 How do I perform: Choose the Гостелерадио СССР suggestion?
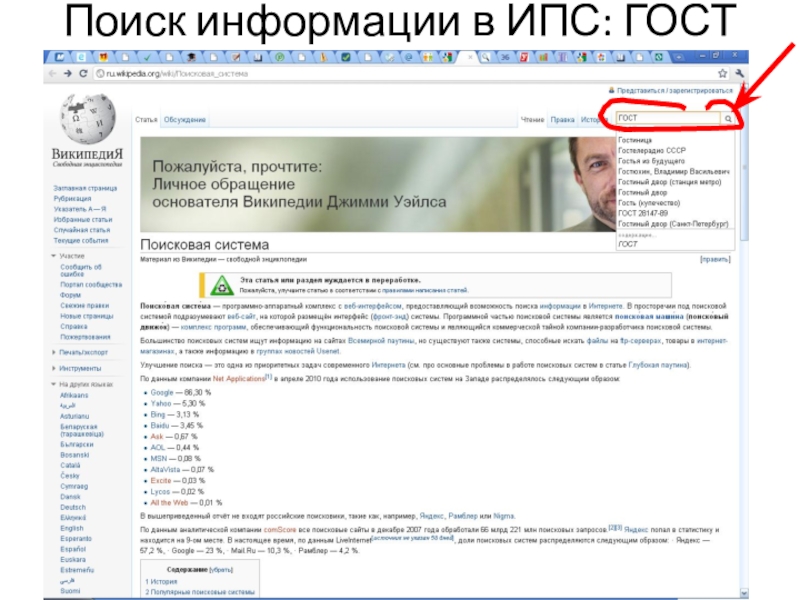[x=652, y=151]
